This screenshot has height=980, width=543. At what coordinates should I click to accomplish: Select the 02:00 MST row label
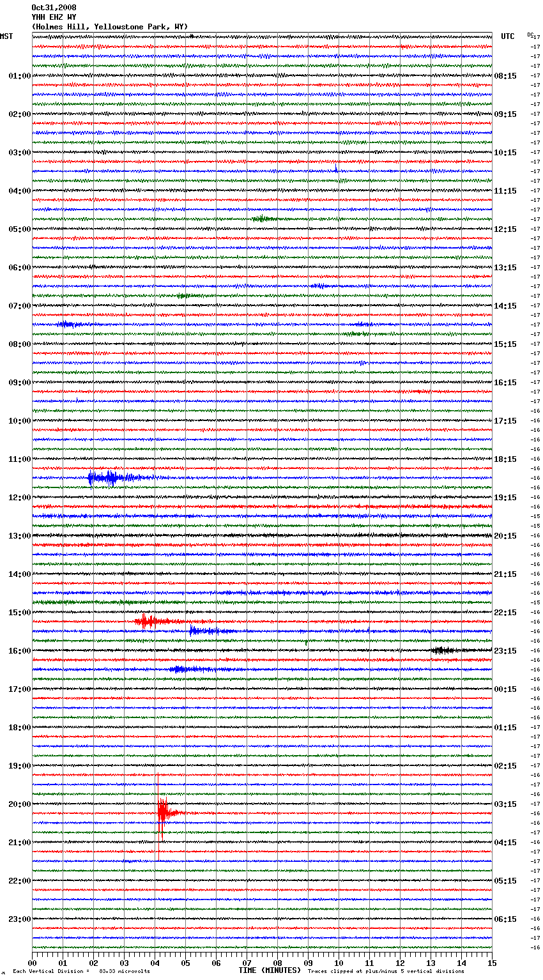(20, 114)
